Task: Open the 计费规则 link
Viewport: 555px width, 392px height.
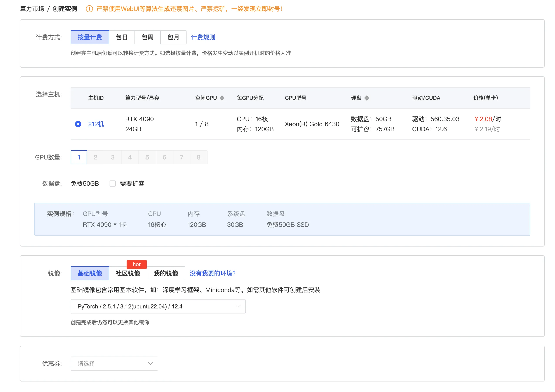Action: [x=203, y=37]
